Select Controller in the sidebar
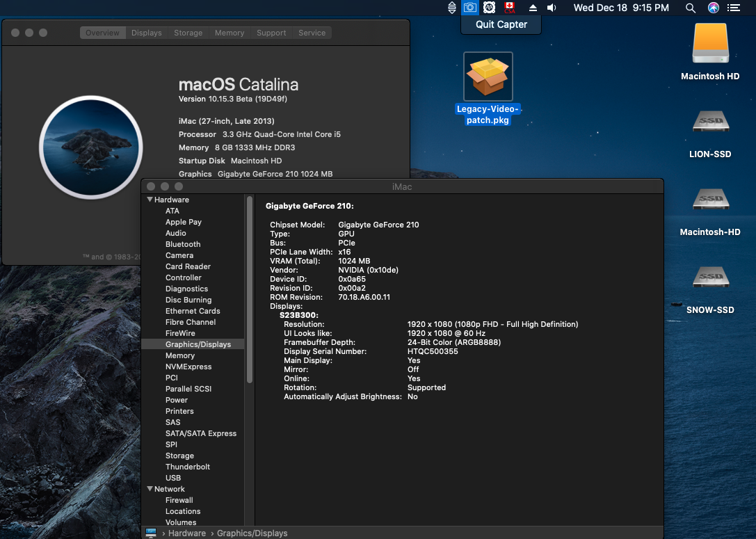This screenshot has height=539, width=756. click(x=193, y=277)
